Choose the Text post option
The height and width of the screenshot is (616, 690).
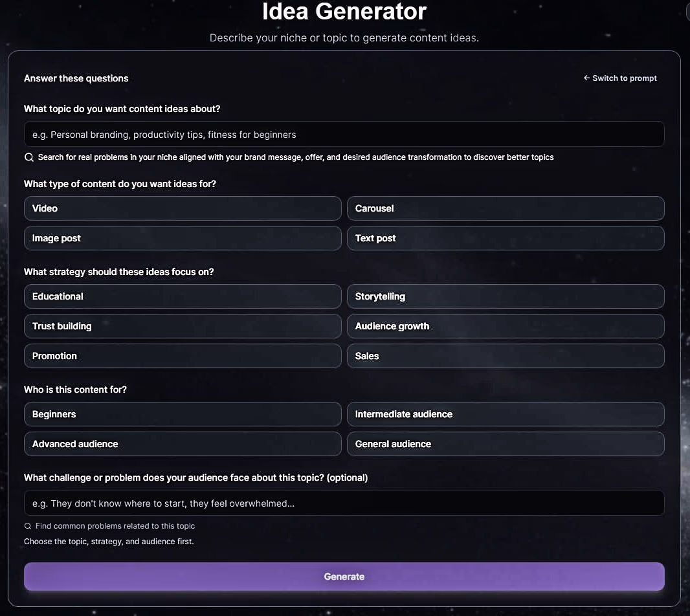pyautogui.click(x=506, y=238)
